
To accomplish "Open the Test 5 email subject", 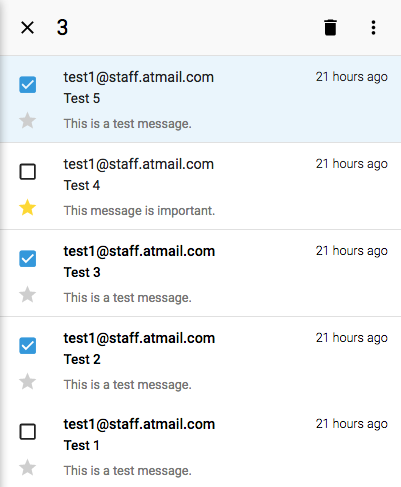I will [x=82, y=98].
